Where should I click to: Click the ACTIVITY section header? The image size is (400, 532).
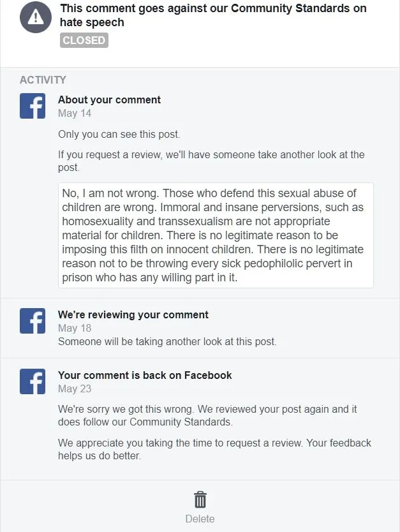point(43,80)
